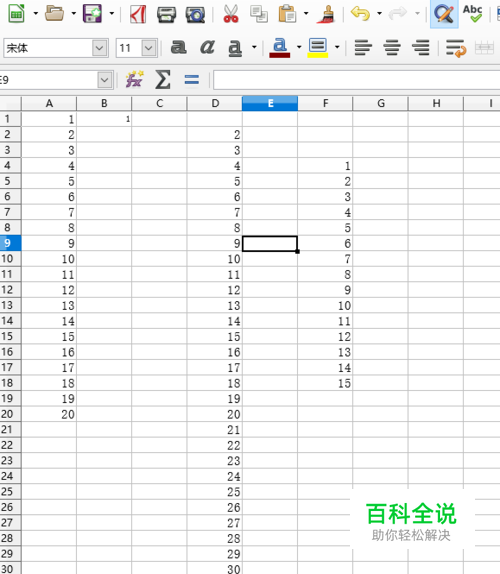
Task: Select highlighted column E header
Action: pyautogui.click(x=270, y=104)
